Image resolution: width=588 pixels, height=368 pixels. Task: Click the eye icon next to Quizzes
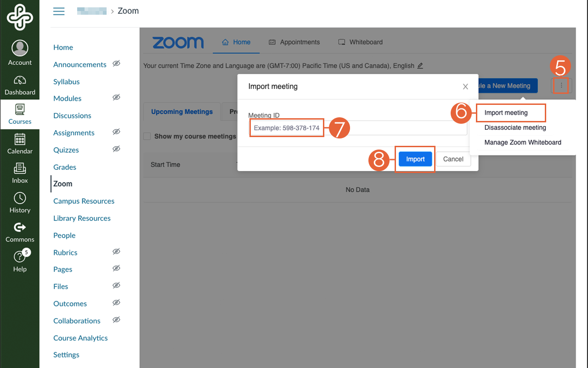[117, 149]
